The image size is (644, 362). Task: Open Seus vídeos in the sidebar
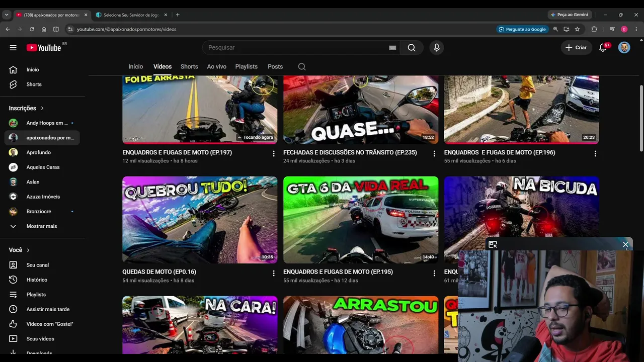click(43, 339)
